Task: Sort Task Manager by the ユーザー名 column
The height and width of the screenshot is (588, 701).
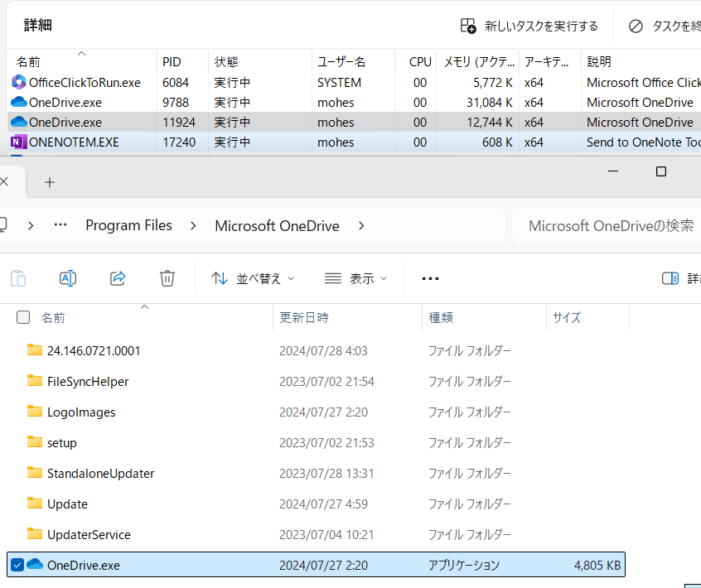Action: coord(353,61)
